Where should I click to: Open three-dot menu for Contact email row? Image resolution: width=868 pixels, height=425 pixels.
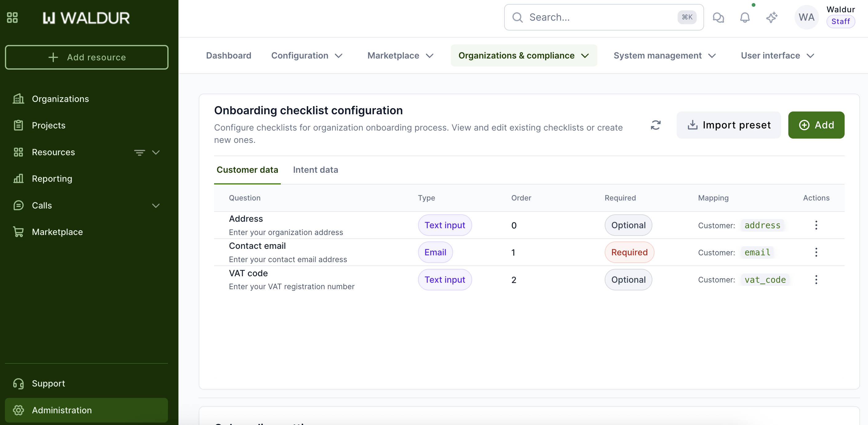point(816,252)
